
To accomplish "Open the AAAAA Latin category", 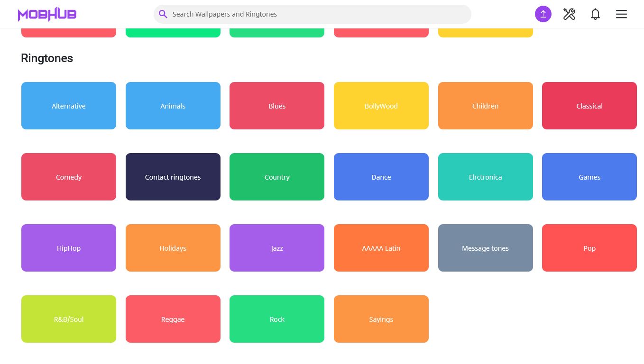I will (x=381, y=248).
